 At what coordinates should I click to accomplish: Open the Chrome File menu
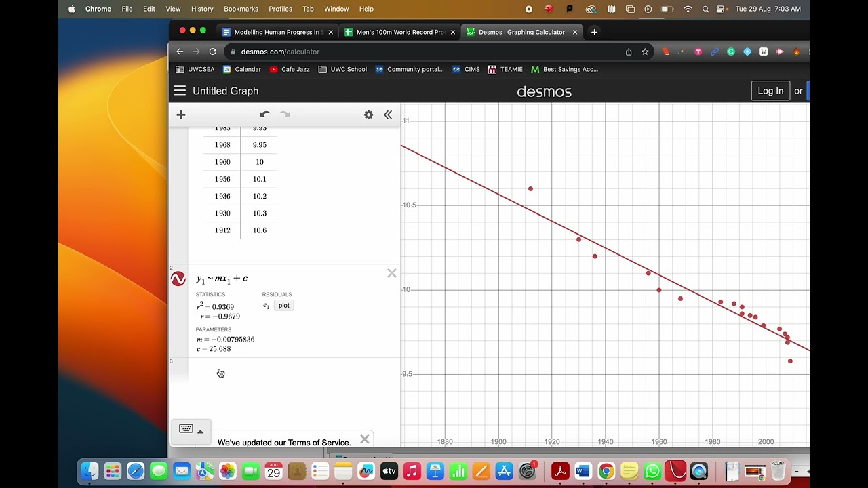(x=127, y=9)
